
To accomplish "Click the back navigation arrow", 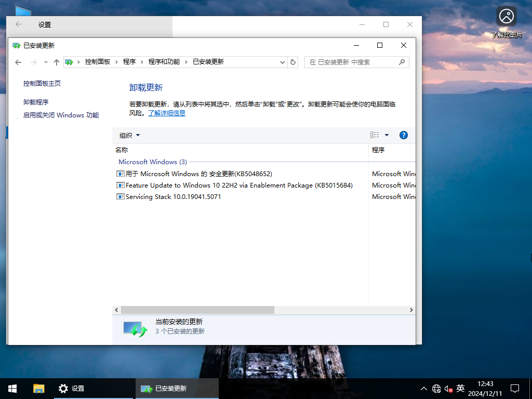I will coord(18,62).
